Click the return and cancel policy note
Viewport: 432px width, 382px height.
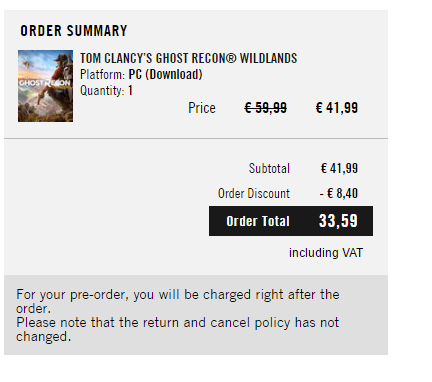pos(177,329)
